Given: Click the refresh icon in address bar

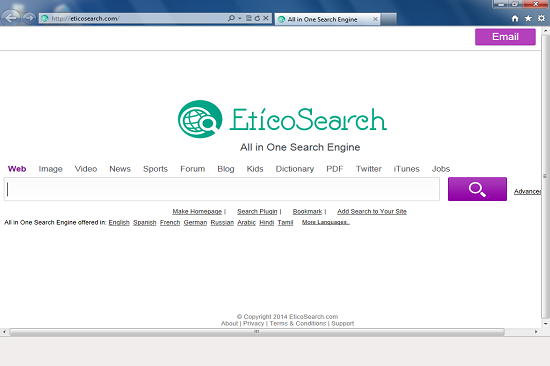Looking at the screenshot, I should tap(257, 18).
